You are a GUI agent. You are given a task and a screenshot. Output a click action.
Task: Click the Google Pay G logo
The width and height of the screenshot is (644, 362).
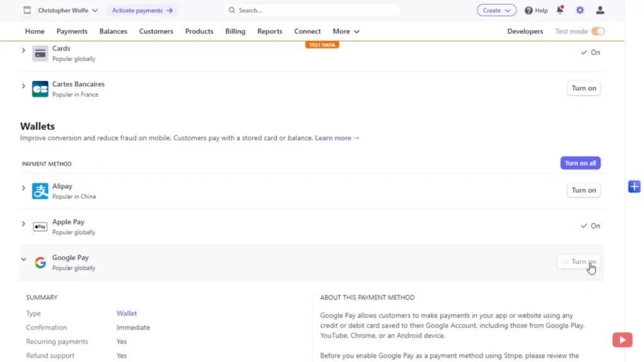click(x=40, y=262)
